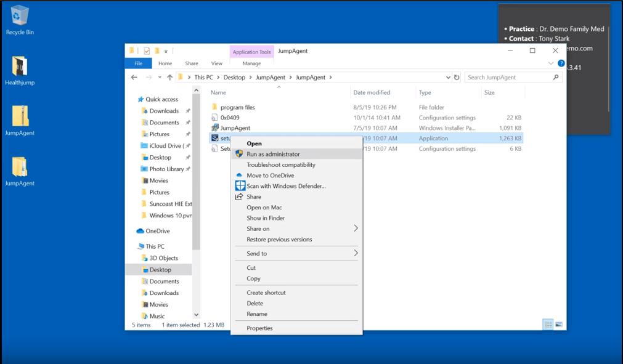Click navigation pane scroll down arrow

[196, 315]
